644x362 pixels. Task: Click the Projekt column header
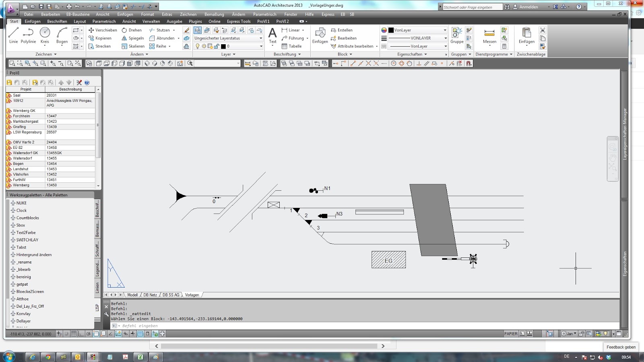pos(26,89)
